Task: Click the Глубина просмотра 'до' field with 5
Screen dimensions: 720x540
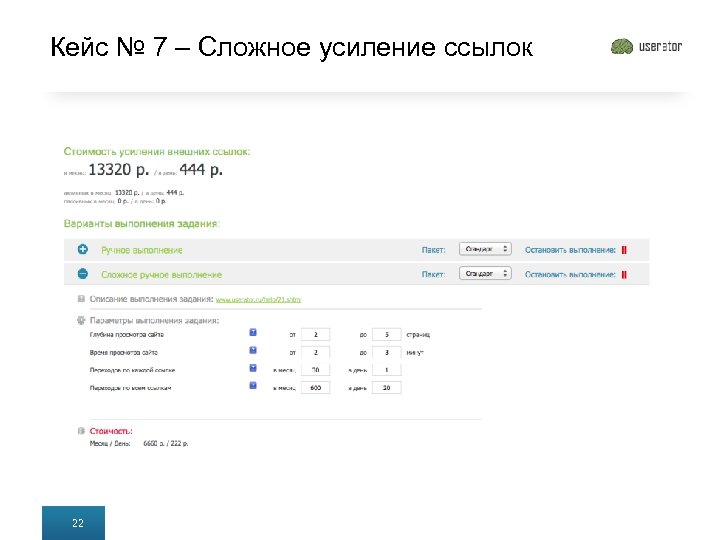Action: (x=387, y=334)
